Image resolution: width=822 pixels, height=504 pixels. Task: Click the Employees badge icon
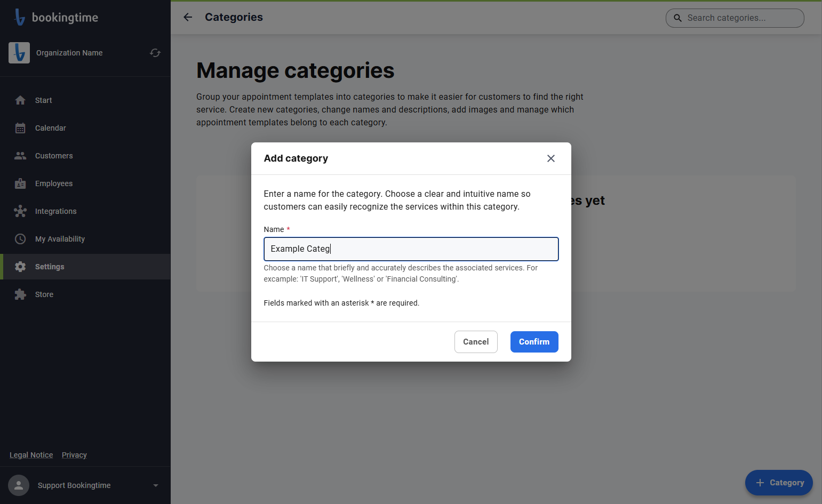coord(20,183)
